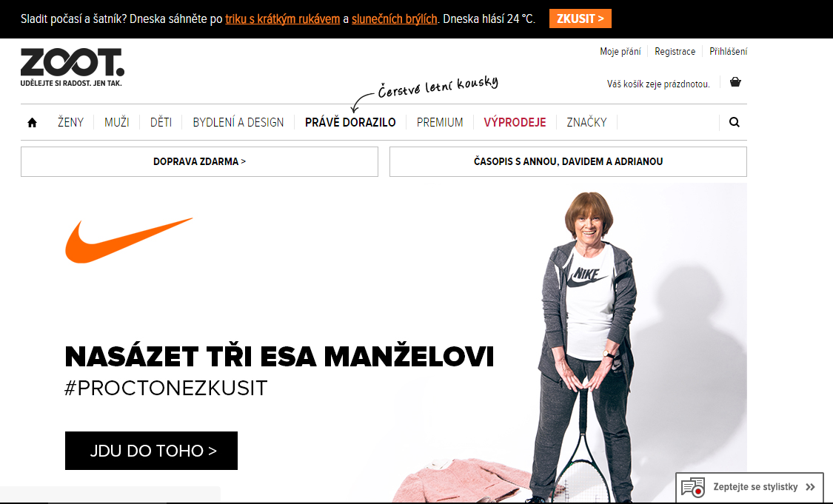Image resolution: width=833 pixels, height=504 pixels.
Task: Open the Přihlášení login link
Action: tap(729, 52)
